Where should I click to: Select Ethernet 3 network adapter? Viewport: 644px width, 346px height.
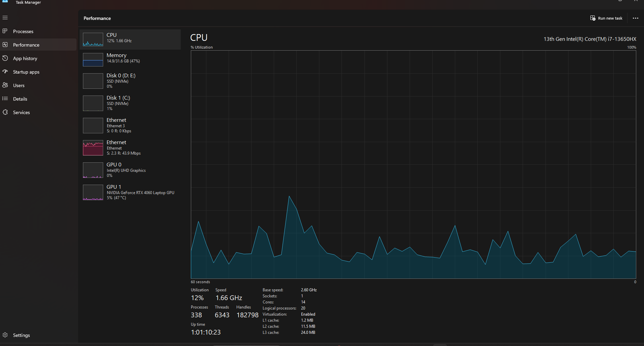point(130,125)
